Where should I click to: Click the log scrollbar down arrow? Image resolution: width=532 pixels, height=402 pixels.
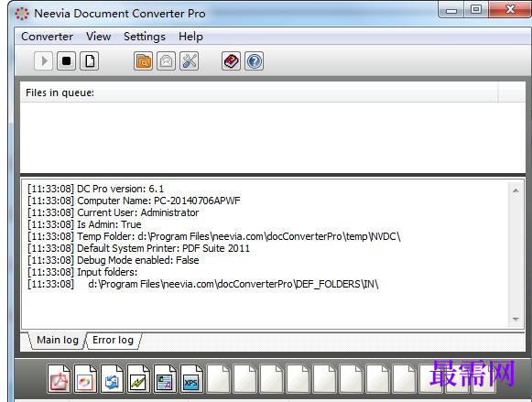(516, 320)
